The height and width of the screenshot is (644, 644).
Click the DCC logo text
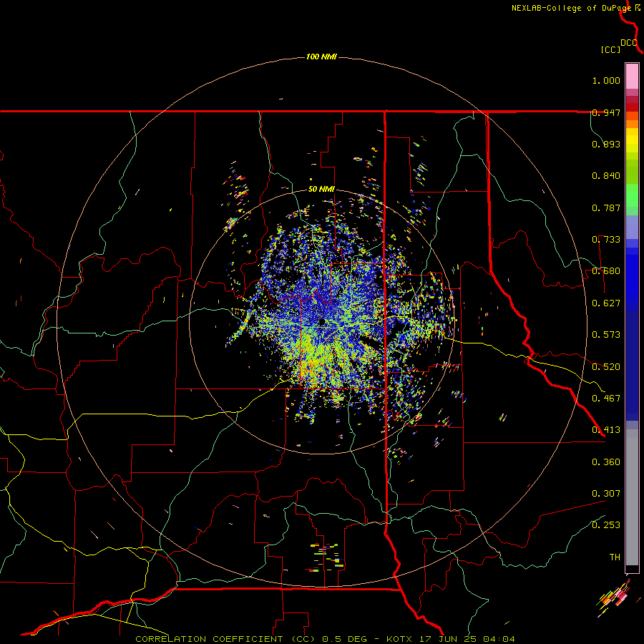(x=629, y=43)
